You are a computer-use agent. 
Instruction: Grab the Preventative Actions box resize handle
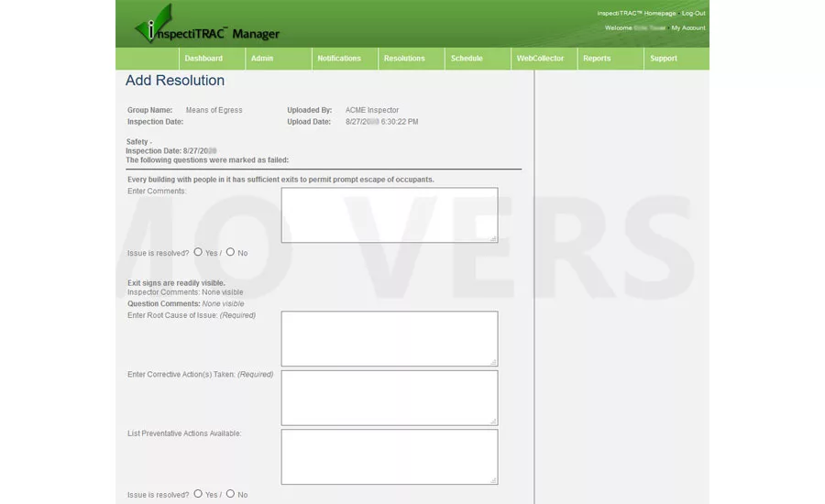(493, 480)
